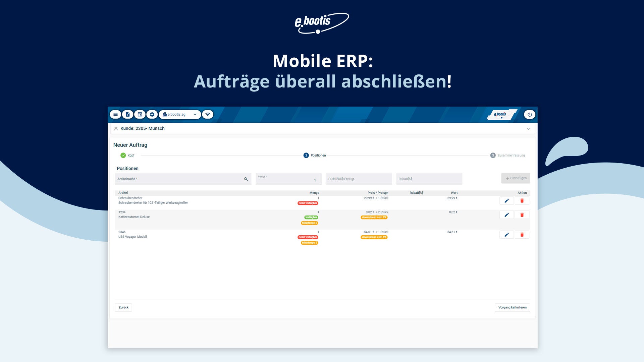Click Vorgang kalkulieren button
This screenshot has height=362, width=644.
coord(512,307)
